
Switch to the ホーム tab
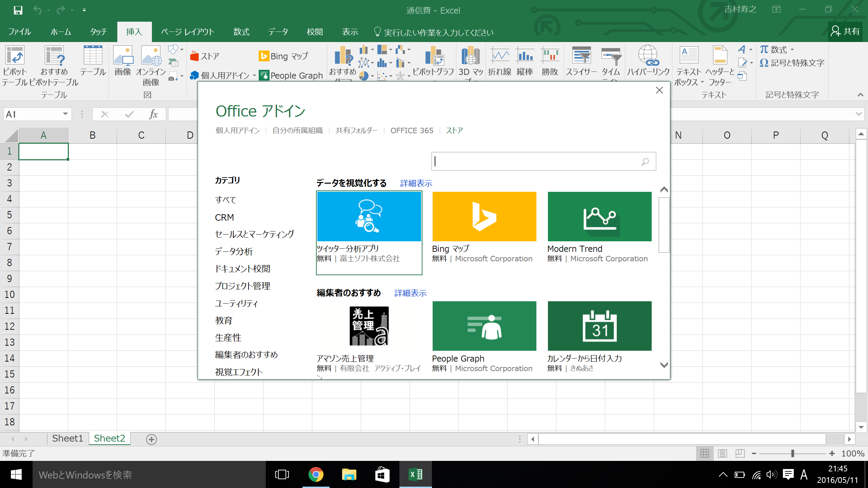click(x=61, y=32)
